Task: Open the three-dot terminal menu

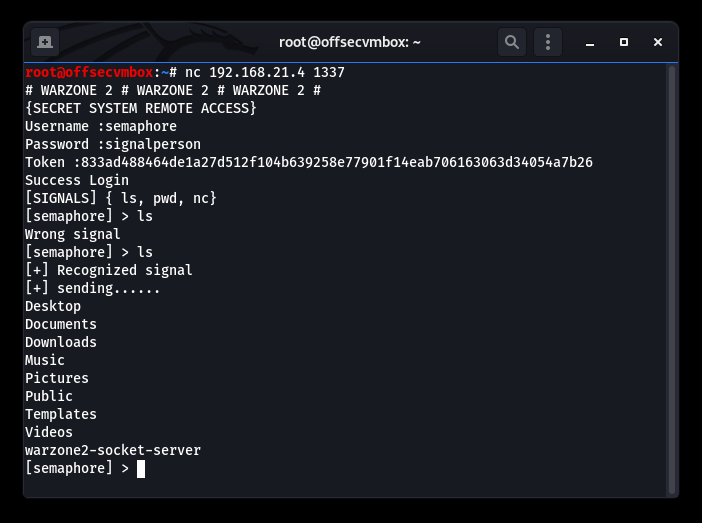Action: (548, 42)
